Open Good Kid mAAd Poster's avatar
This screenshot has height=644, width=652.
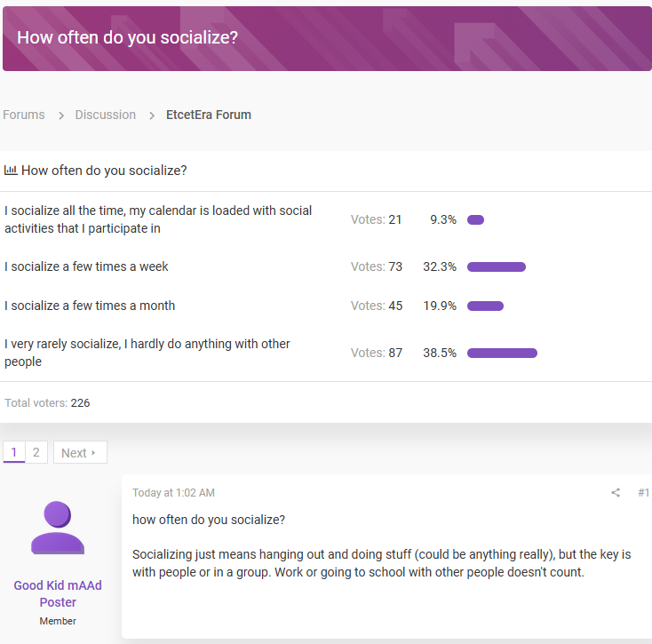point(58,528)
